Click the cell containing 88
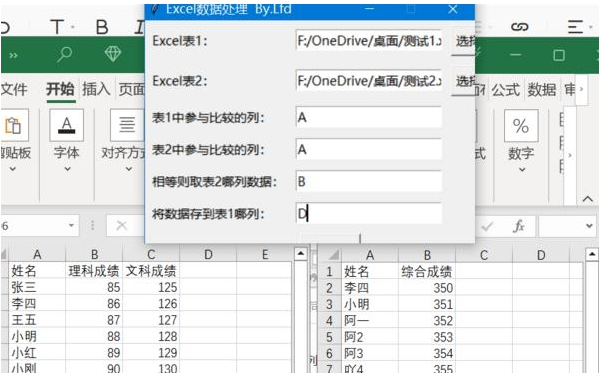This screenshot has width=605, height=373. pyautogui.click(x=94, y=336)
